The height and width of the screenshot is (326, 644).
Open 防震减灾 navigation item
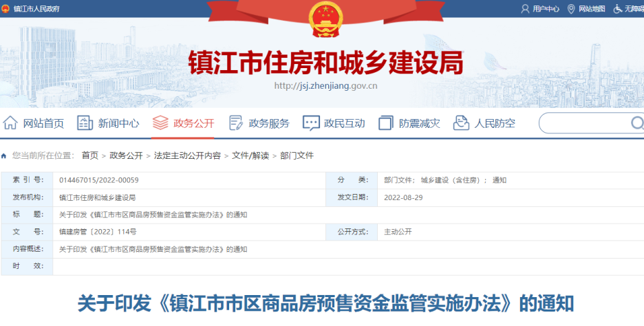point(419,123)
